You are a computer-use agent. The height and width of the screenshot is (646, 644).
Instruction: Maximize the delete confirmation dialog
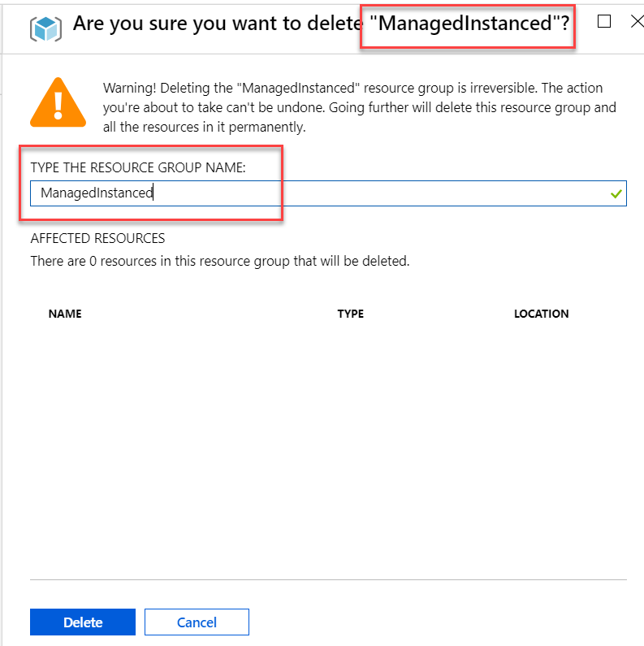604,22
